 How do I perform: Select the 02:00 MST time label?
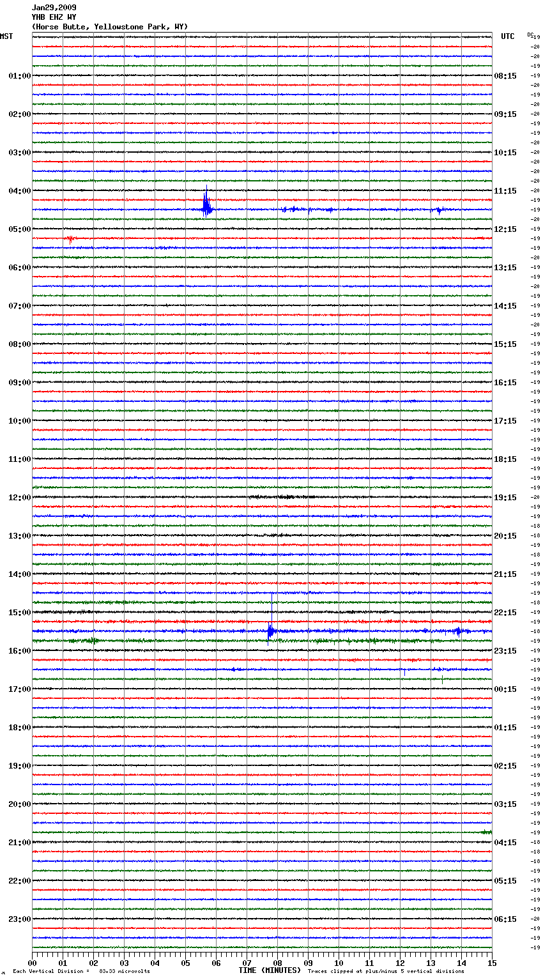[x=20, y=114]
